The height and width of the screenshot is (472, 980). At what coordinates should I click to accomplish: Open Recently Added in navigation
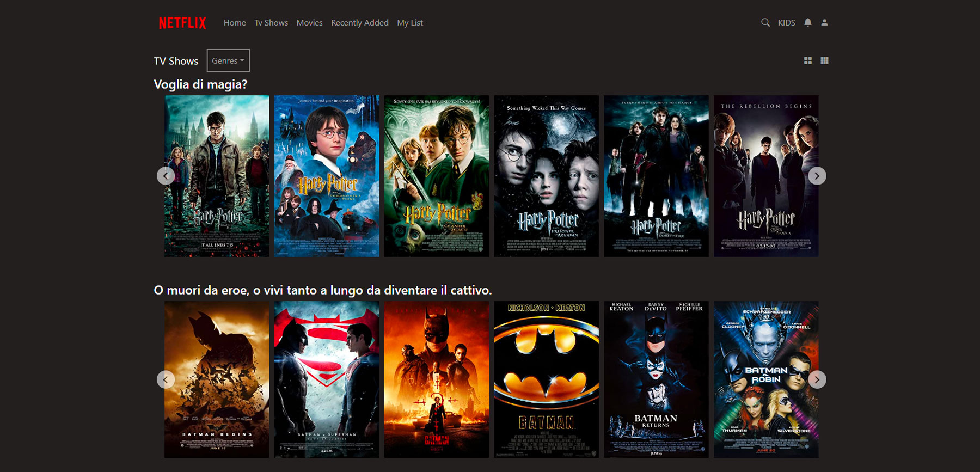click(360, 23)
